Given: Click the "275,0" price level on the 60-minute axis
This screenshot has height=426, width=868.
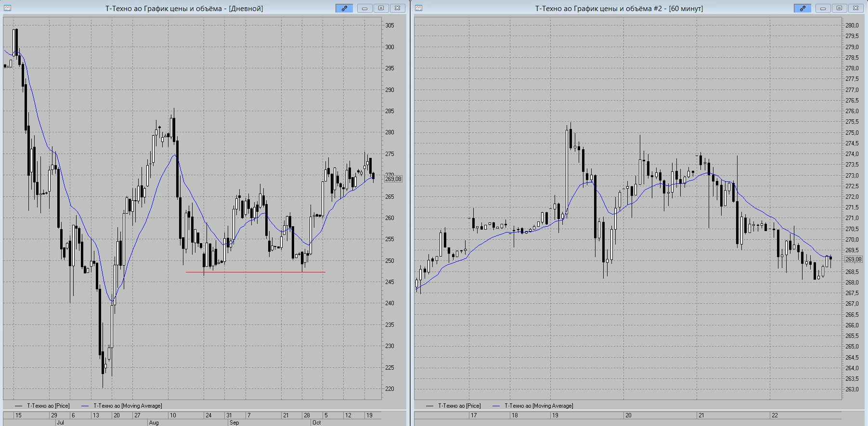Looking at the screenshot, I should 852,133.
